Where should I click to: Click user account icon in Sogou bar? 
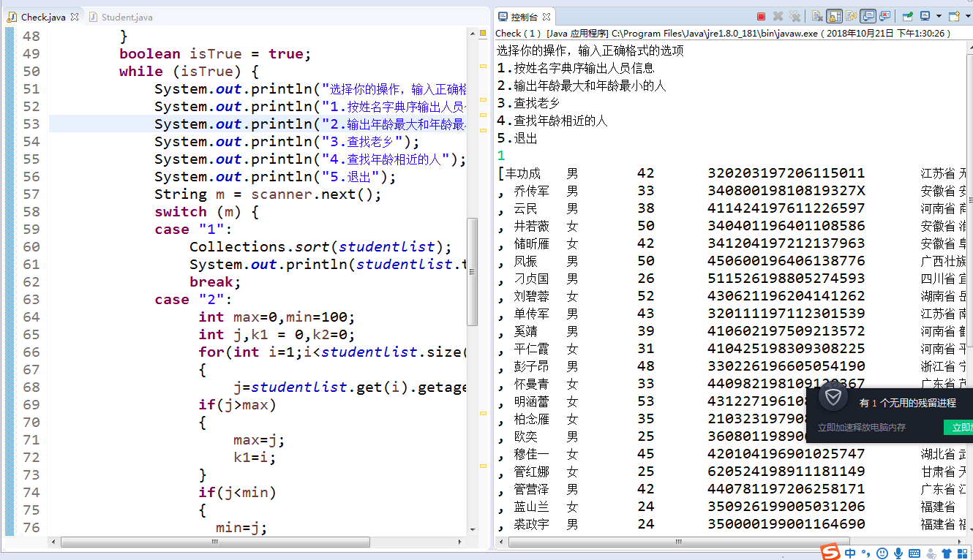click(931, 553)
